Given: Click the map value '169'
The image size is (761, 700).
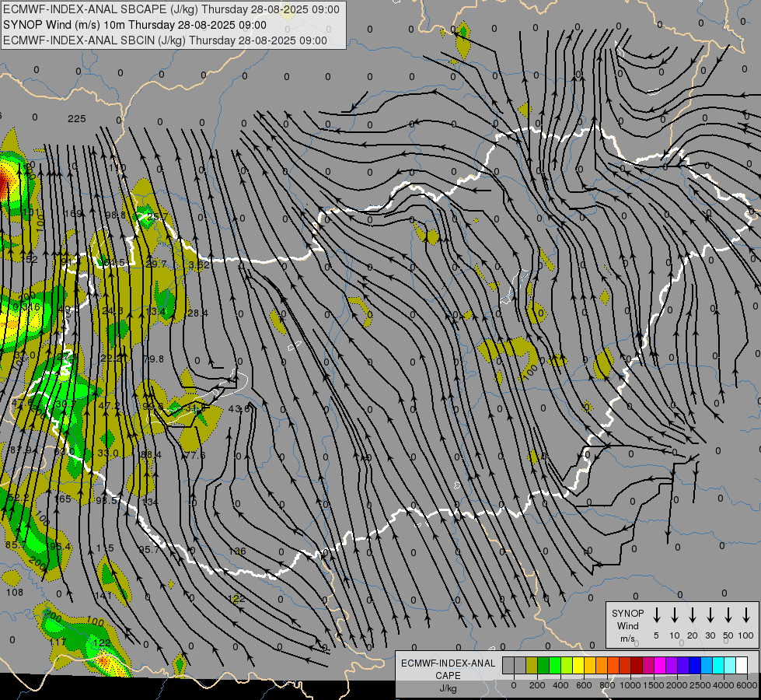Looking at the screenshot, I should tap(73, 213).
